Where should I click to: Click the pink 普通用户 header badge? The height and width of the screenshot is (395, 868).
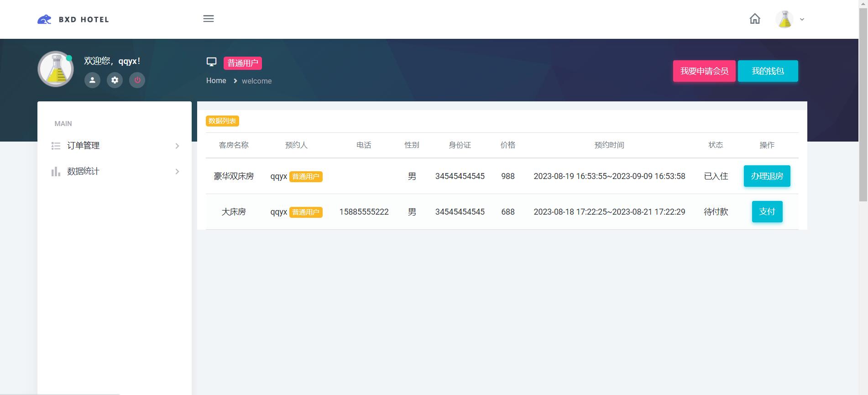243,63
